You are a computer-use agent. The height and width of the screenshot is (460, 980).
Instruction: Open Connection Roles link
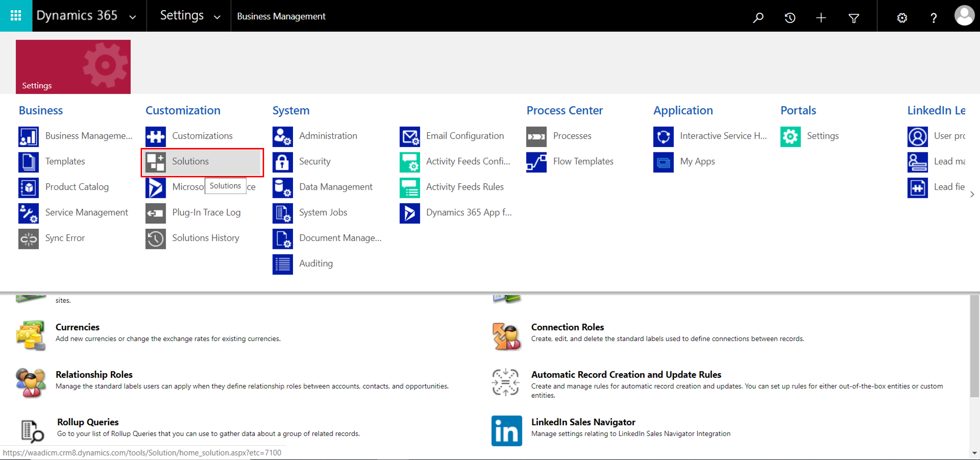pos(567,327)
